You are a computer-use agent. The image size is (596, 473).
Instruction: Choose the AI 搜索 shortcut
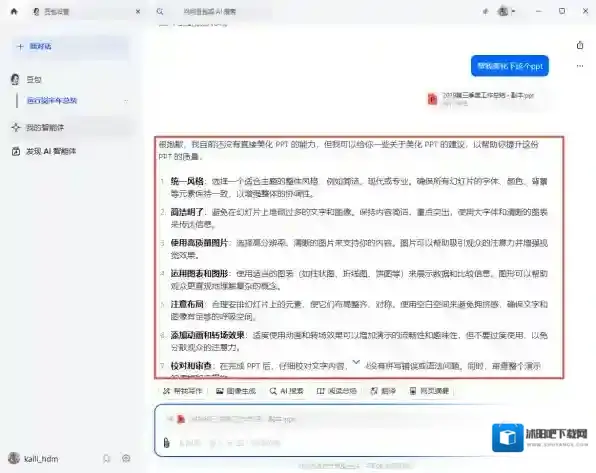coord(287,391)
